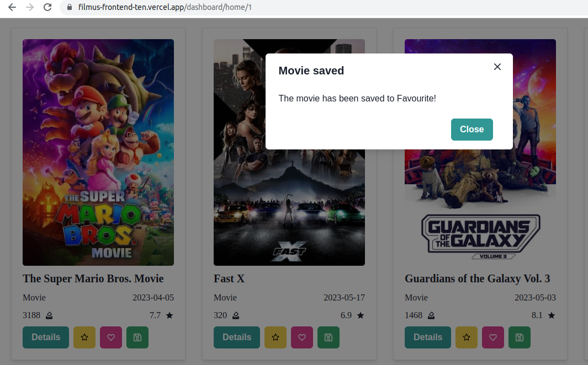Screen dimensions: 588x365
Task: Click the green save icon on Fast X card
Action: (x=329, y=337)
